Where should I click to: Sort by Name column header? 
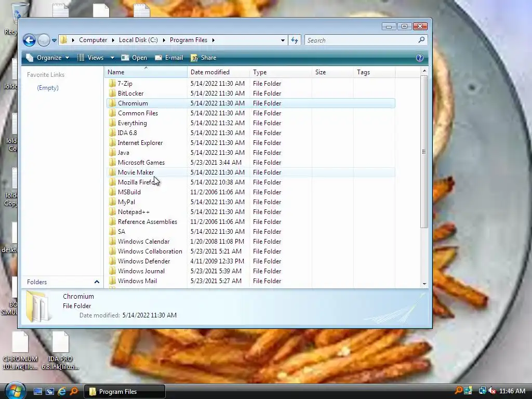(x=146, y=72)
